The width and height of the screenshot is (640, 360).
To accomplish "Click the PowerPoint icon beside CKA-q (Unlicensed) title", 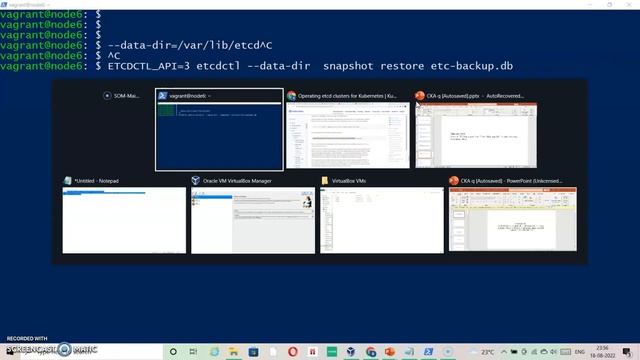I will [454, 181].
